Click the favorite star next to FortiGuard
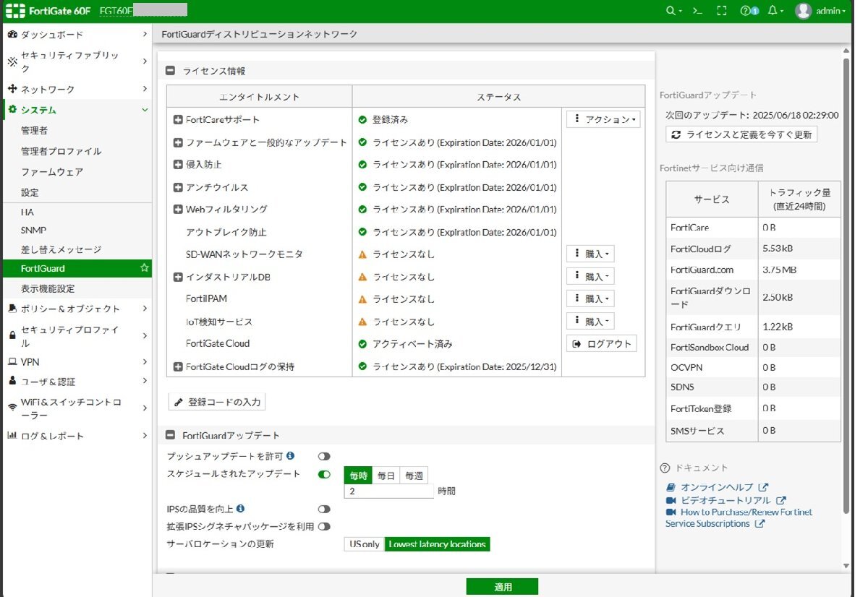Screen dimensions: 868x597 (144, 268)
